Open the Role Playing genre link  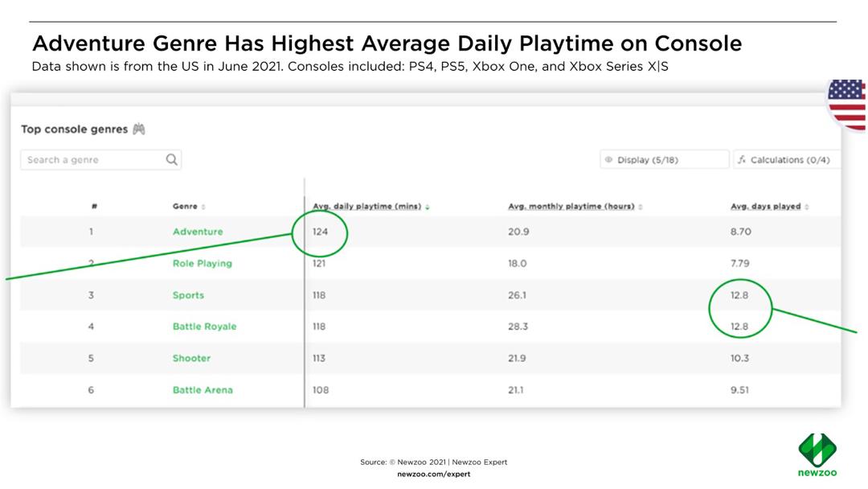[202, 264]
